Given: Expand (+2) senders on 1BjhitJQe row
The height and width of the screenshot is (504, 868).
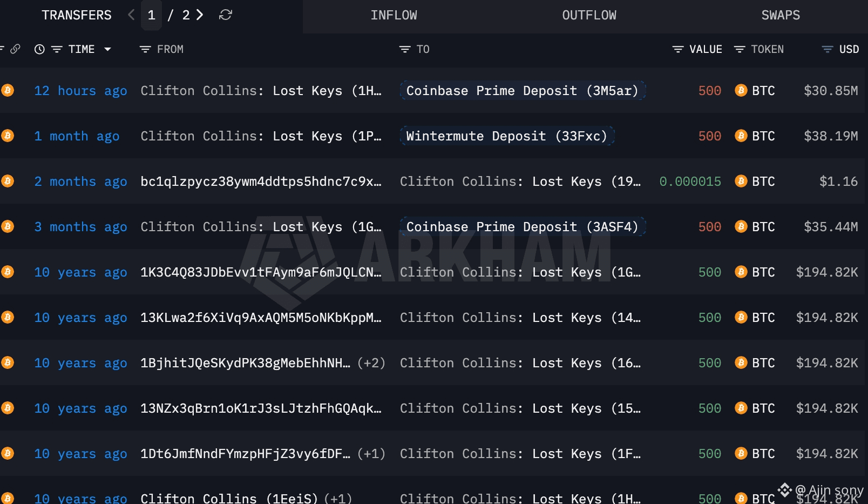Looking at the screenshot, I should [371, 362].
